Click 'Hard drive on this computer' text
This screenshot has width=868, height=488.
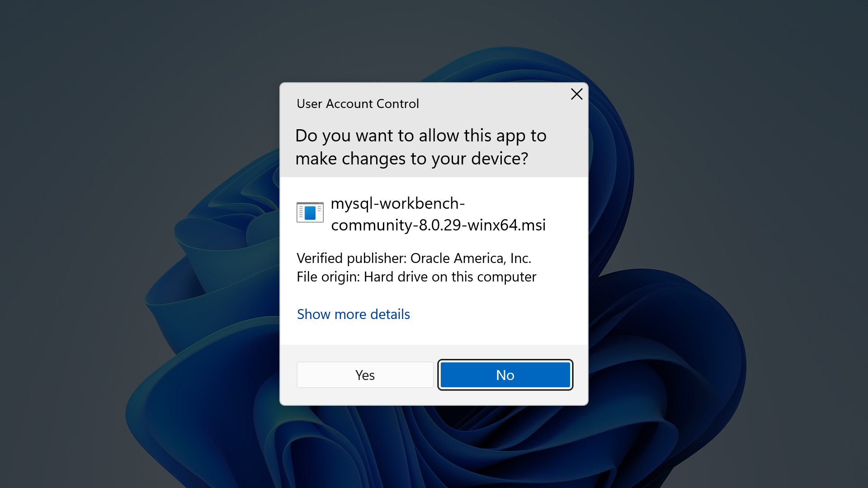pyautogui.click(x=450, y=277)
